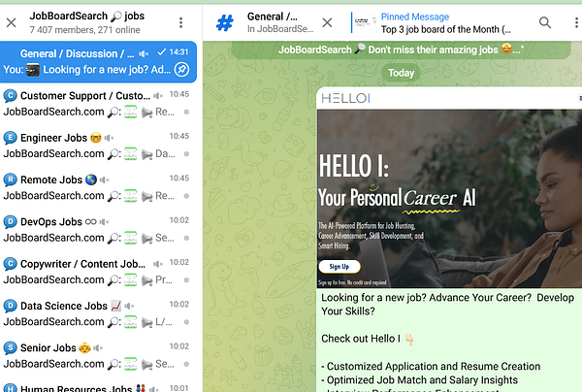582x392 pixels.
Task: Click the C avatar of Customer Support topic
Action: (x=10, y=96)
